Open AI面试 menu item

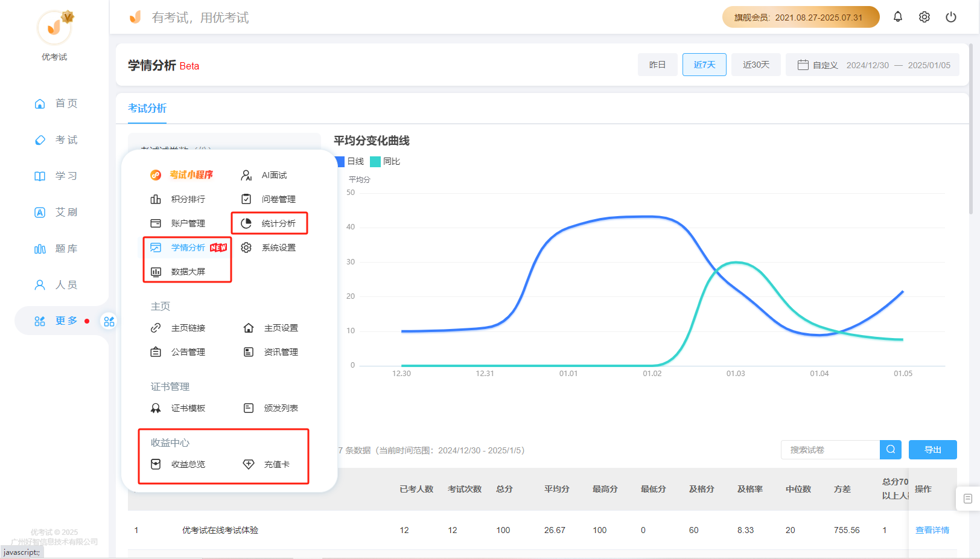coord(264,175)
